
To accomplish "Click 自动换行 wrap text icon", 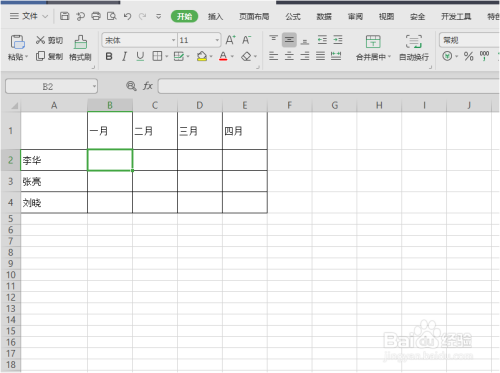I will coord(414,42).
